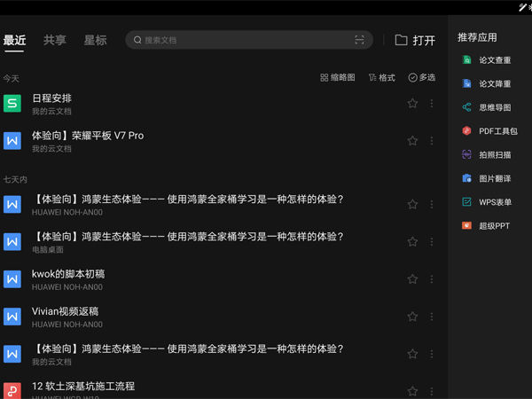This screenshot has height=399, width=532.
Task: Open the 荣耀平板 V7 Pro document
Action: tap(217, 141)
